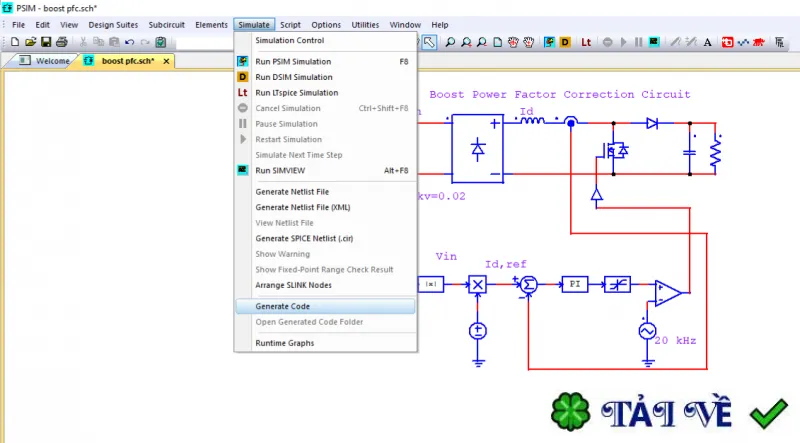Open the Options menu

[326, 24]
